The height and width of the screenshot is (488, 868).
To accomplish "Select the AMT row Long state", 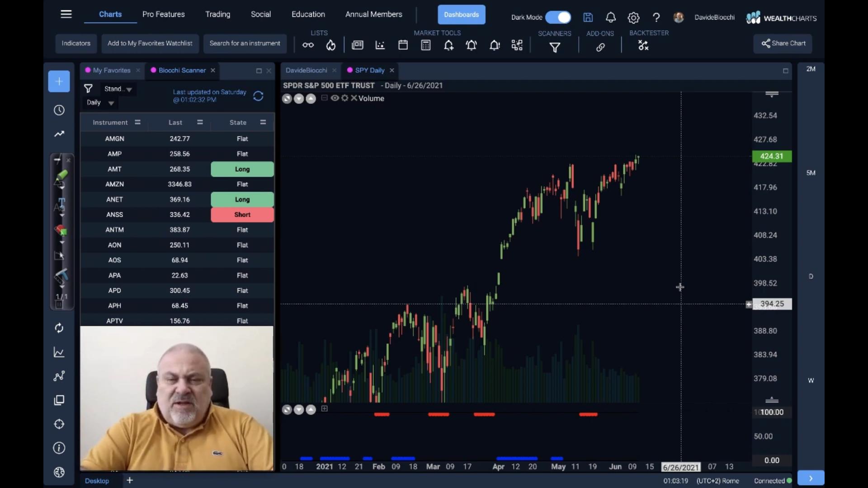I will [x=242, y=169].
